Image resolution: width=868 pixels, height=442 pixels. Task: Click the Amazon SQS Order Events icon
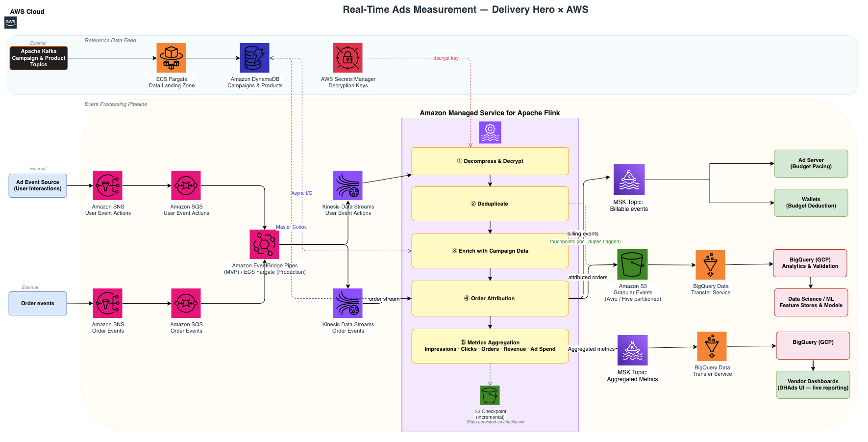point(186,303)
